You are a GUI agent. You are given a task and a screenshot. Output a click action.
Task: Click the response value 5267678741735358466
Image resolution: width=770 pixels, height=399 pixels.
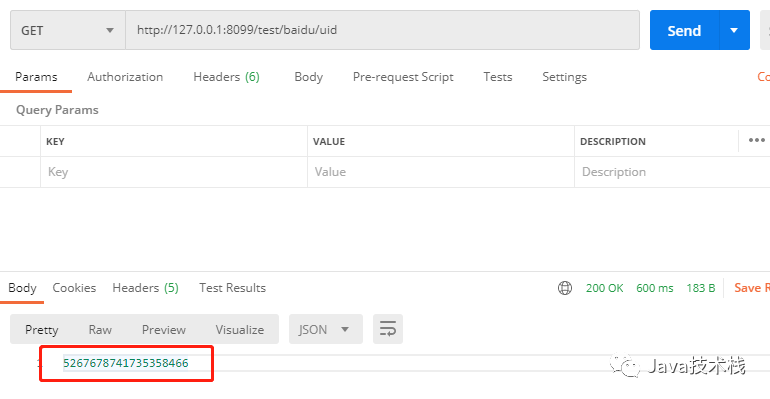pos(126,363)
